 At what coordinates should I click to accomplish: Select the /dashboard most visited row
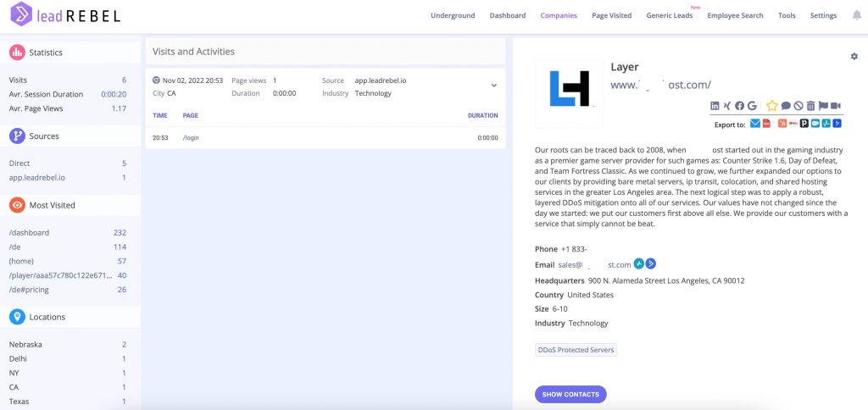68,233
